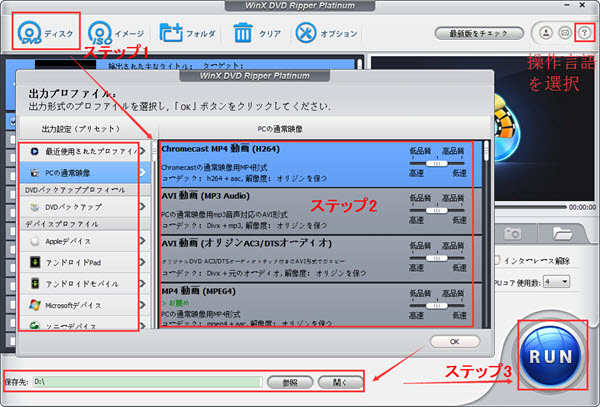600x407 pixels.
Task: Expand the Appleデバイス preset category
Action: click(80, 241)
